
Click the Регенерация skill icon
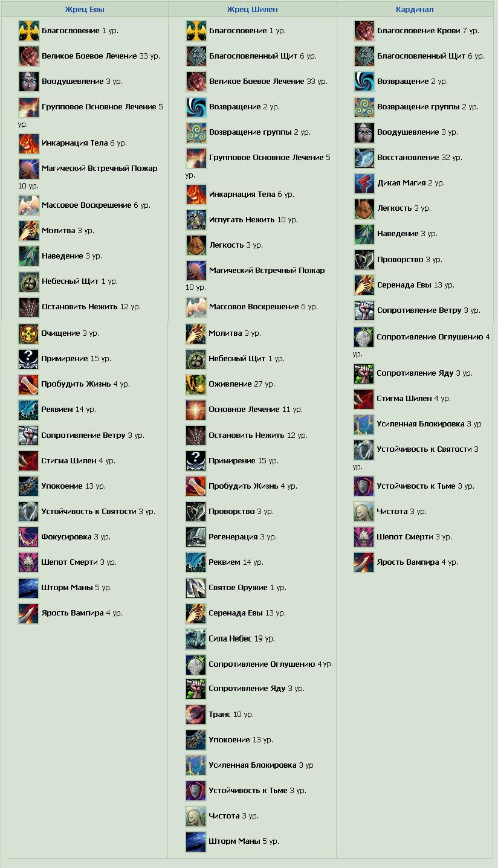click(x=196, y=537)
